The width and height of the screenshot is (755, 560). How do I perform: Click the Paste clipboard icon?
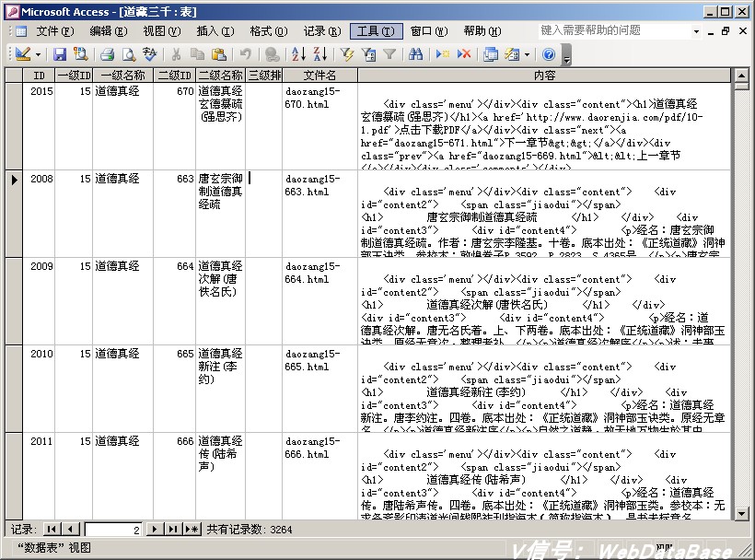click(219, 54)
